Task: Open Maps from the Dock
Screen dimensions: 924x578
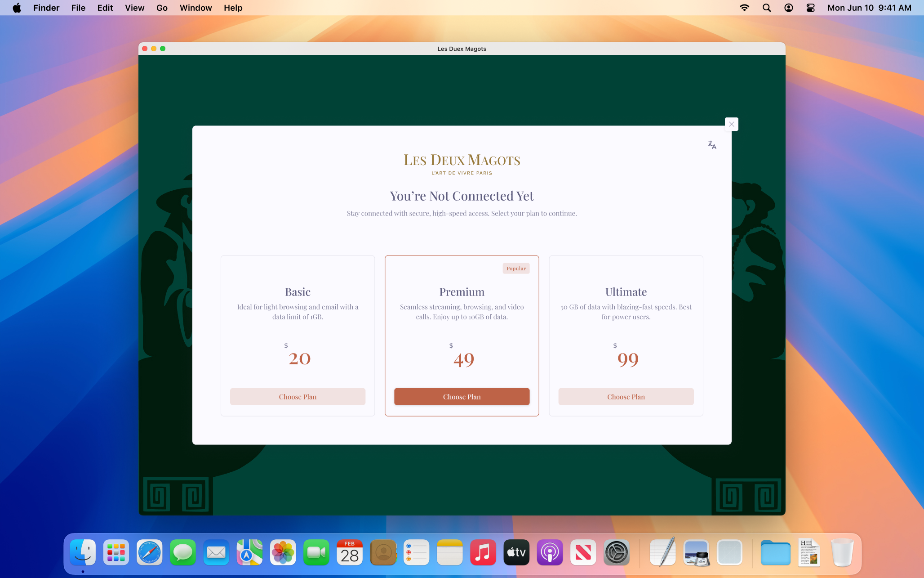Action: pos(249,552)
